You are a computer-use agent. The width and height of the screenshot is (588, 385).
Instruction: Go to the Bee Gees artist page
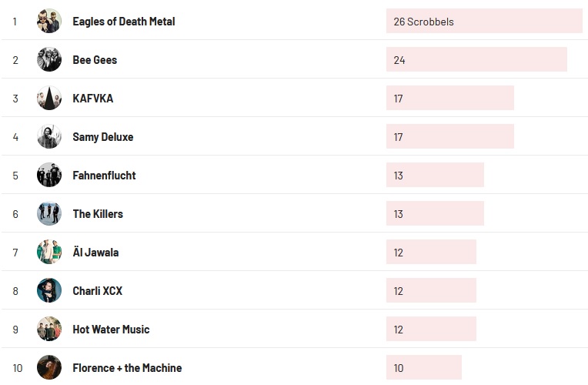pos(95,60)
